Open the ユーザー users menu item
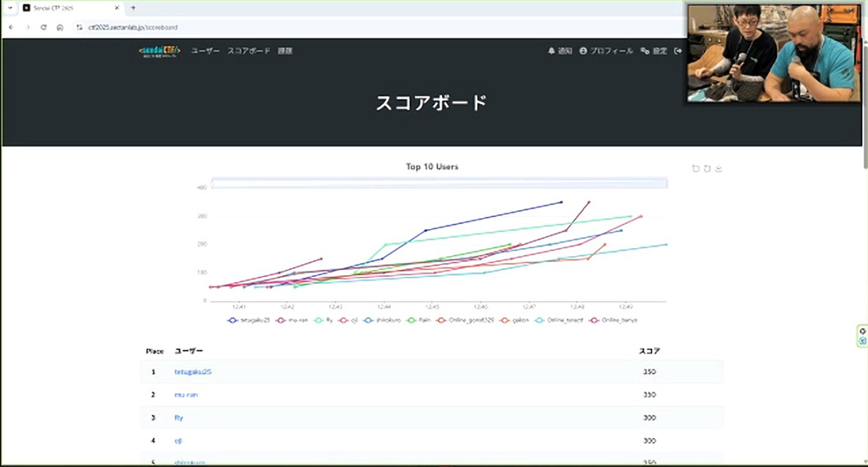This screenshot has width=868, height=467. [206, 51]
